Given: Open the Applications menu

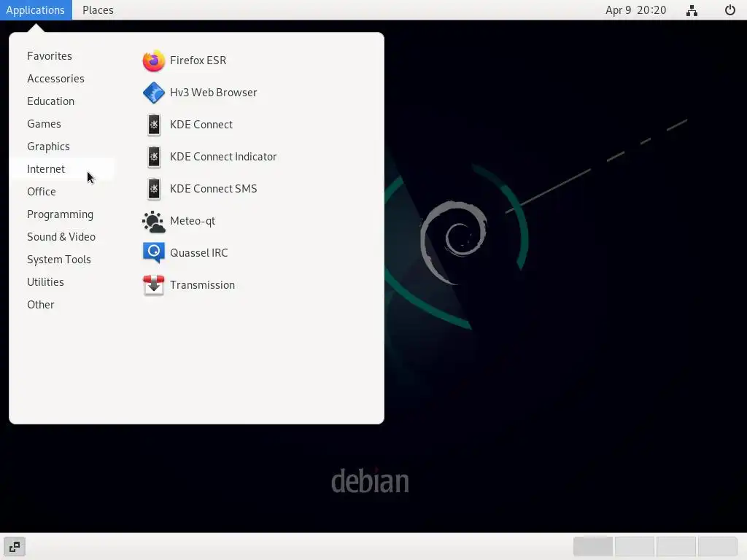Looking at the screenshot, I should (36, 10).
